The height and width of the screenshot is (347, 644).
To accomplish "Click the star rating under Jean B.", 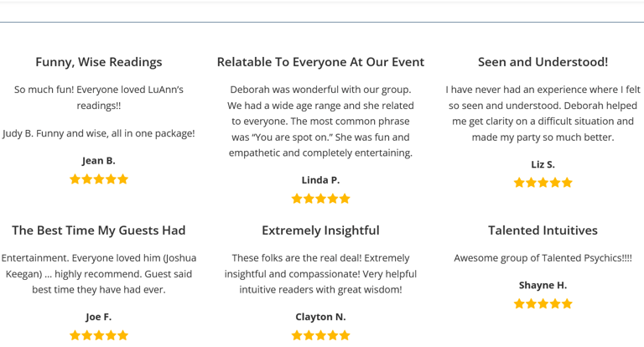I will click(99, 179).
